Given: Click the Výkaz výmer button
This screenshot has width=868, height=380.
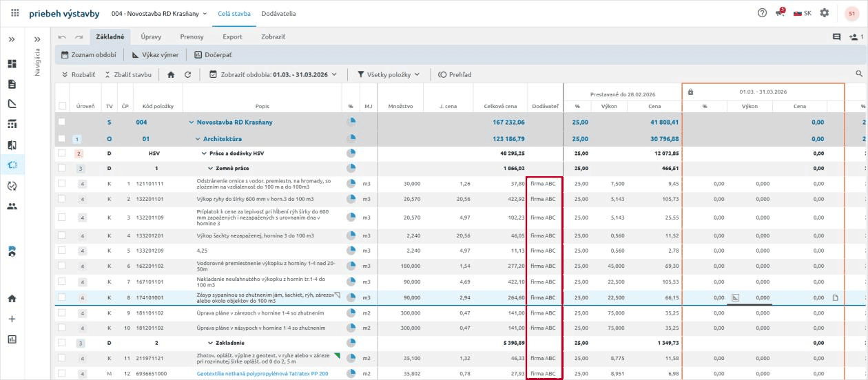Looking at the screenshot, I should tap(156, 54).
